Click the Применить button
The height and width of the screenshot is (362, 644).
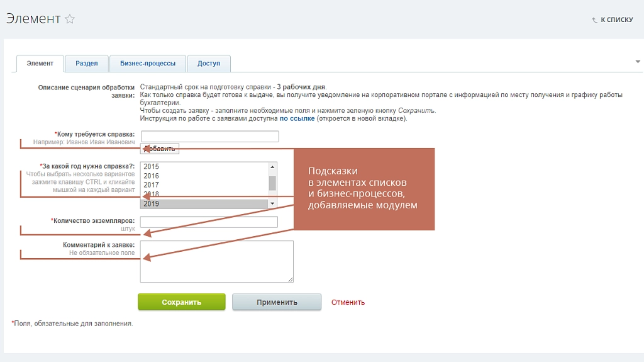click(x=277, y=302)
